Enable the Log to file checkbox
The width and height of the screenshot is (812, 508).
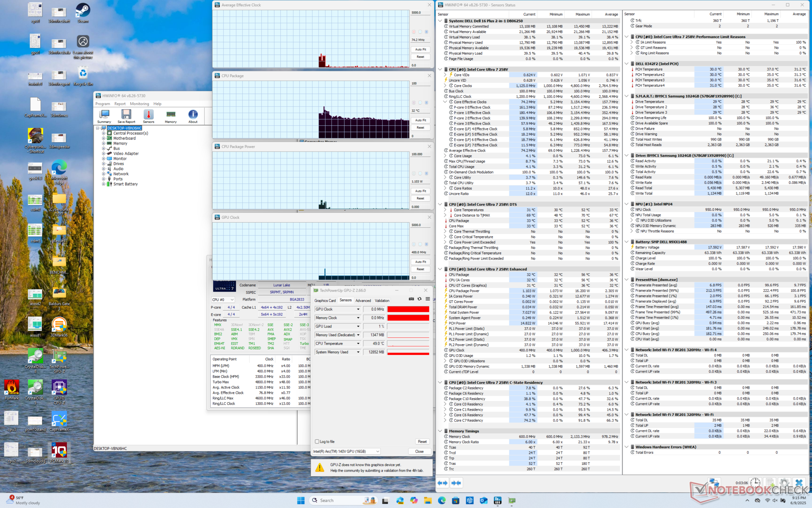(317, 442)
